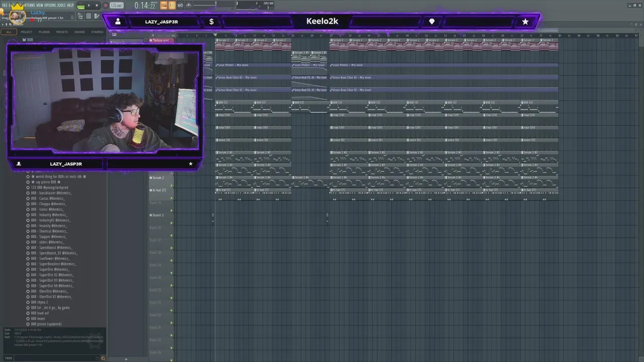This screenshot has height=362, width=644.
Task: Select the PRESETS browser tab
Action: pyautogui.click(x=62, y=32)
